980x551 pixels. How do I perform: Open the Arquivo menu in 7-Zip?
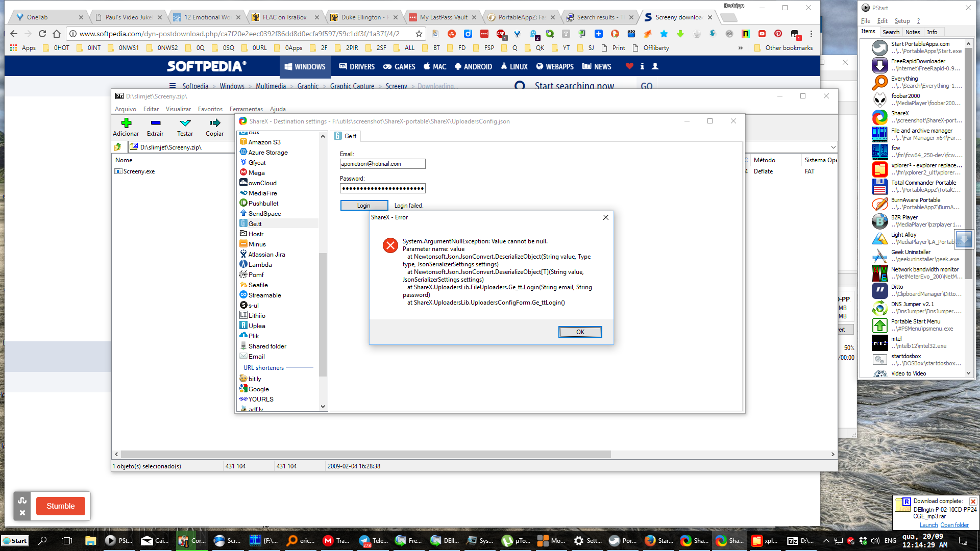(126, 109)
